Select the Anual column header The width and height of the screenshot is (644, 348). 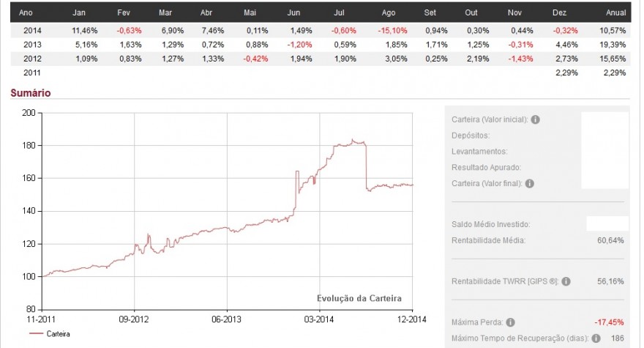tap(615, 12)
